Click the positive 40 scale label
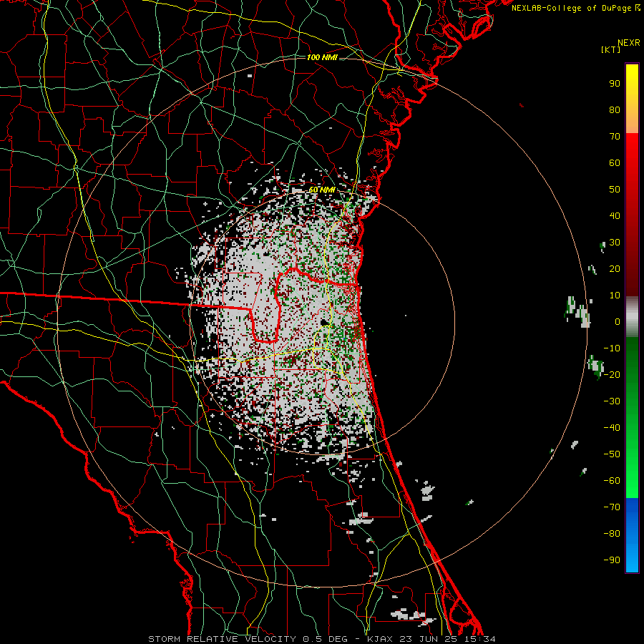Image resolution: width=644 pixels, height=644 pixels. (x=615, y=216)
